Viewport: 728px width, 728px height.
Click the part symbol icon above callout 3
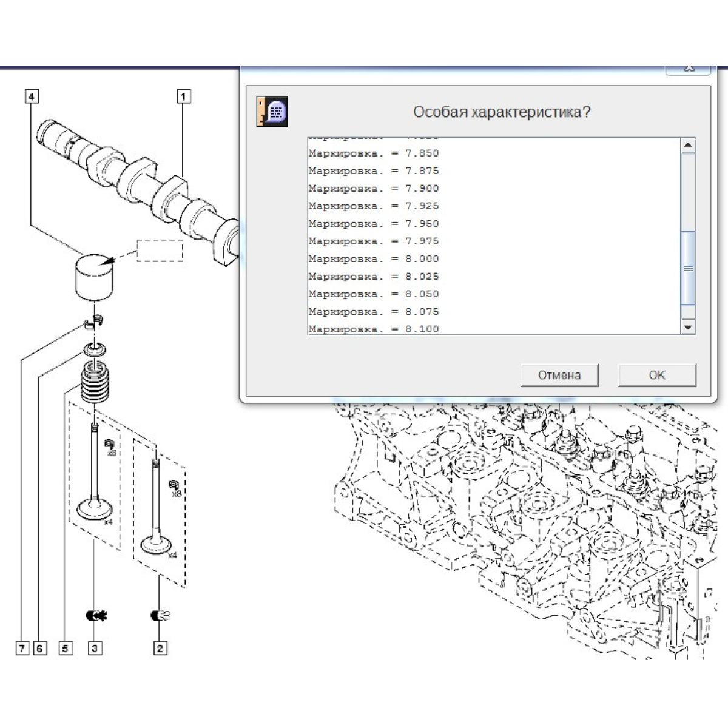point(96,616)
